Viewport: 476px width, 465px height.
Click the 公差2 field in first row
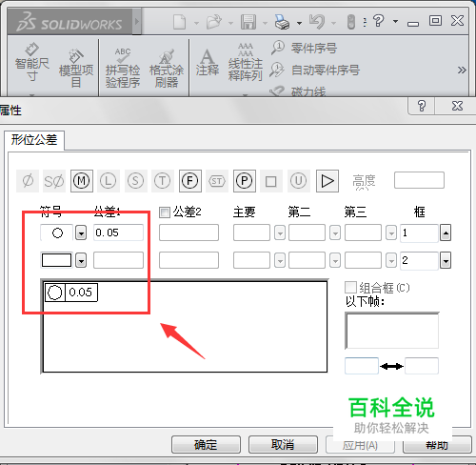point(188,232)
